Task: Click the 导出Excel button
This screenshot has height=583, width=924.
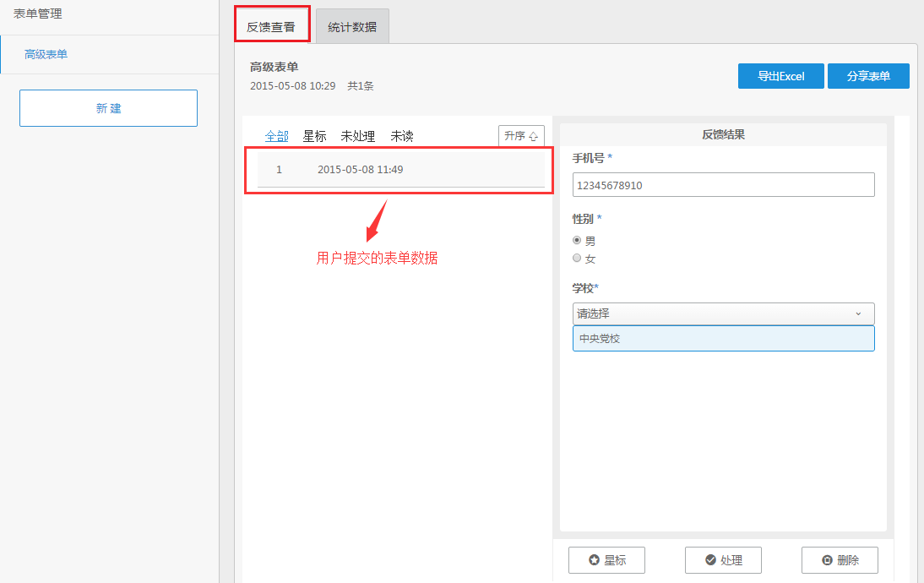Action: [x=780, y=76]
